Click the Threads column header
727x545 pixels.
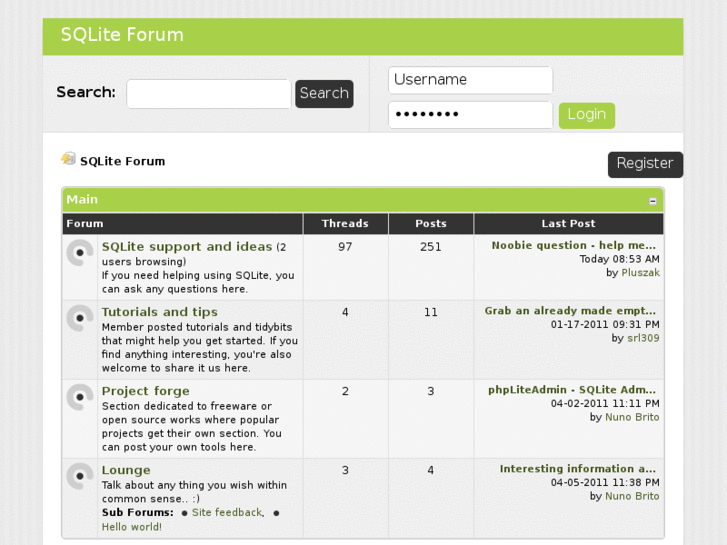(x=345, y=224)
